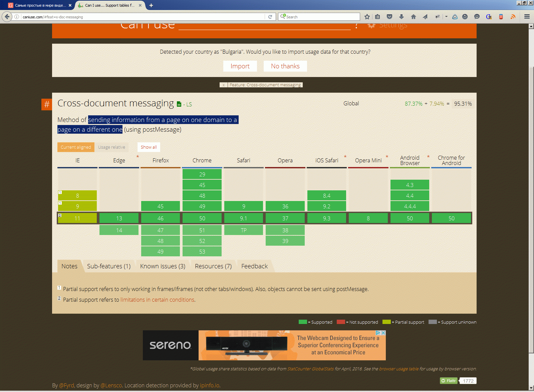Click the orange hash permalink icon

pyautogui.click(x=47, y=104)
